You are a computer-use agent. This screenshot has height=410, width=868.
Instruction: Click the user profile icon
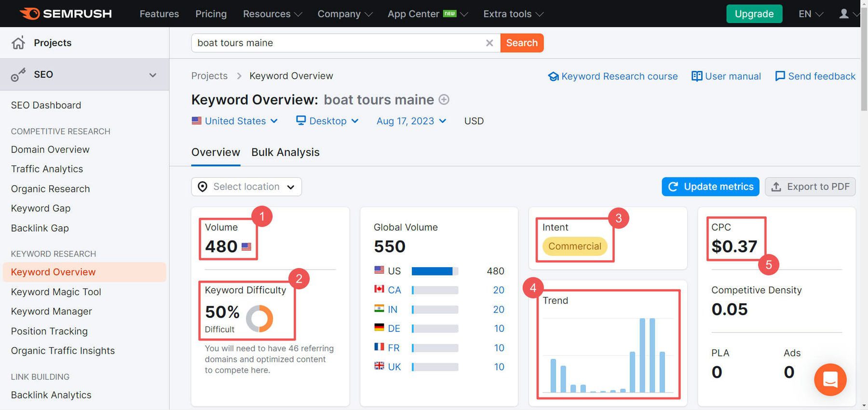click(843, 14)
